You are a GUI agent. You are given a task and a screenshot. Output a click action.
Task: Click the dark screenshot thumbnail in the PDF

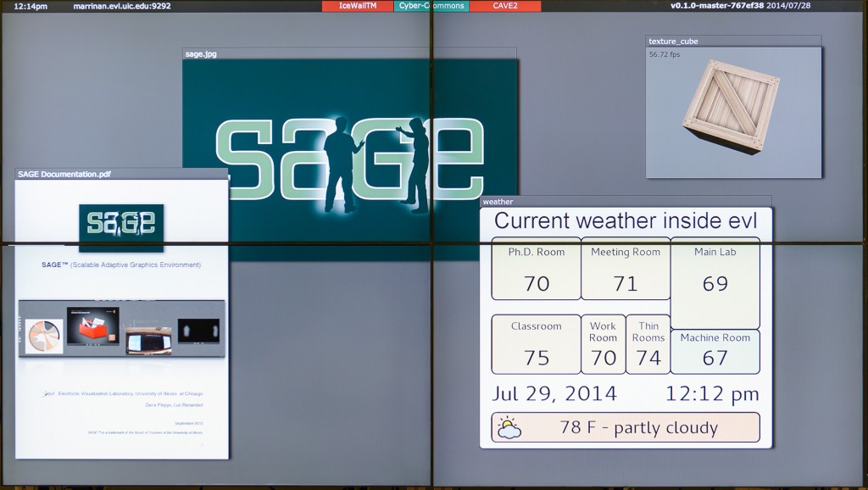198,331
